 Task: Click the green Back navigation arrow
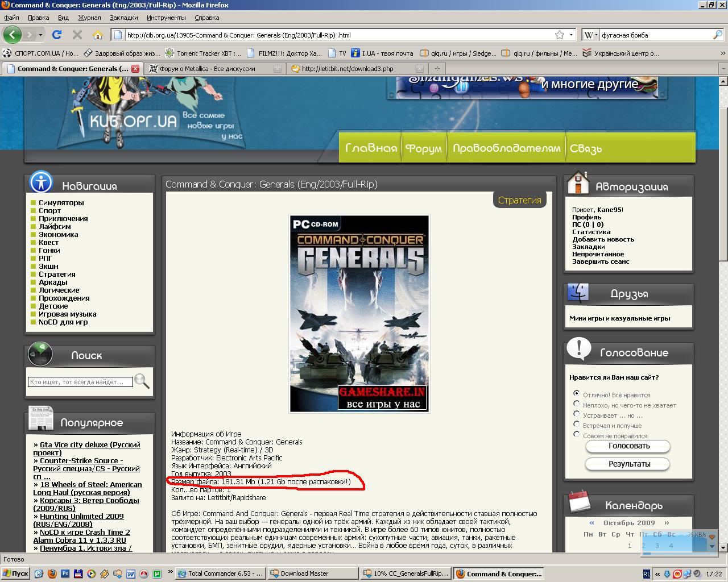(13, 35)
